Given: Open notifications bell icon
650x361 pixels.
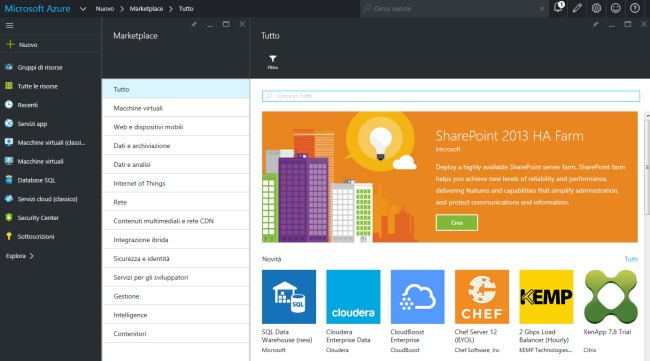Looking at the screenshot, I should (558, 7).
